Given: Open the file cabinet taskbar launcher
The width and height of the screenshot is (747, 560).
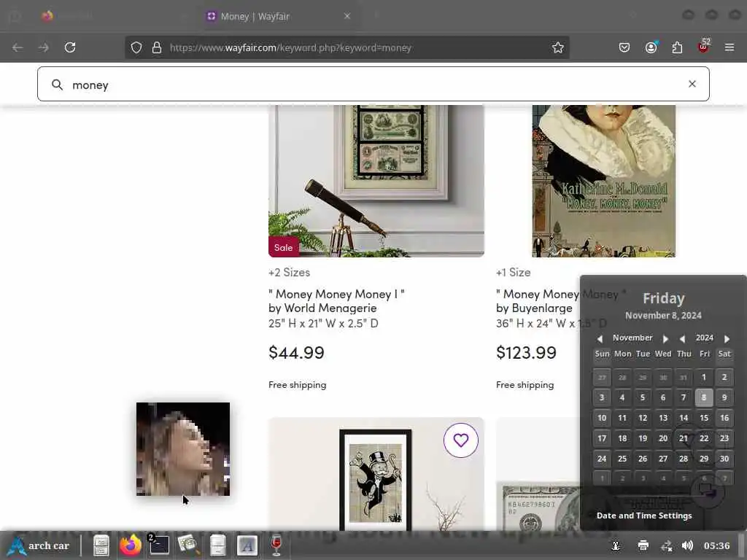Looking at the screenshot, I should tap(101, 545).
